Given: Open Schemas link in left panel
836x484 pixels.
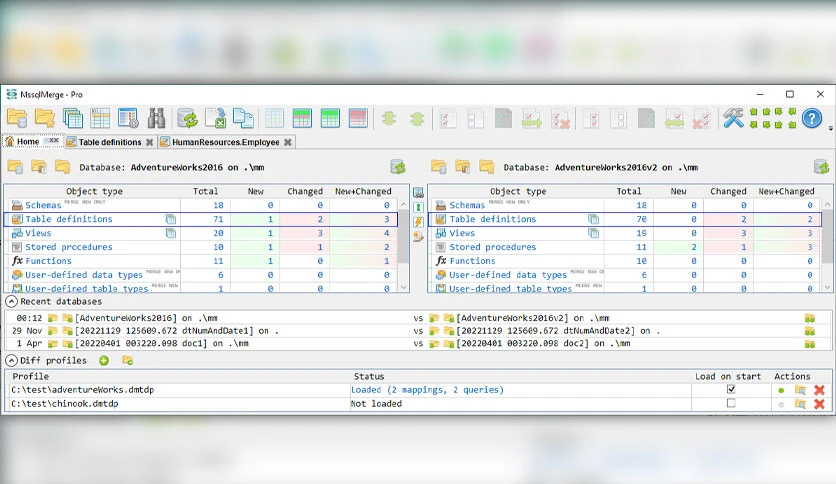Looking at the screenshot, I should click(x=43, y=205).
